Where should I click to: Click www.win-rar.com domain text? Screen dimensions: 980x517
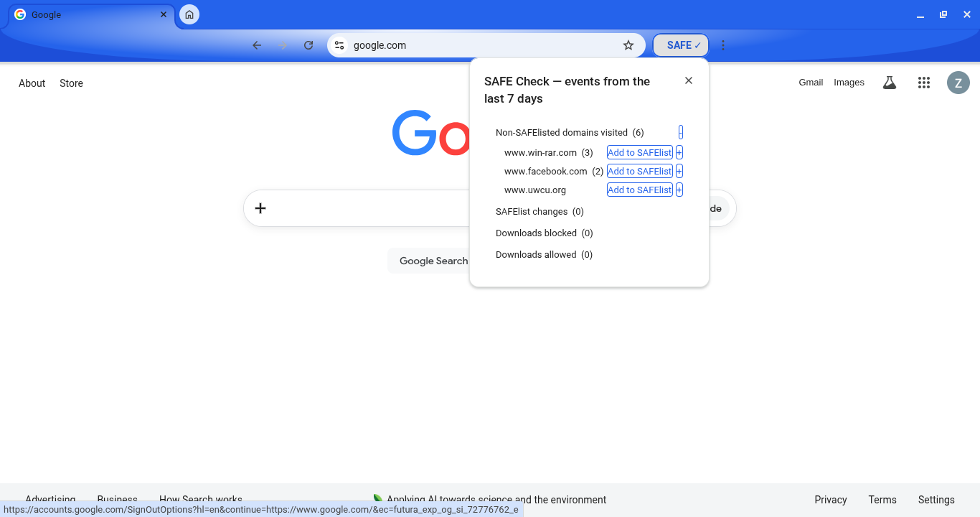click(540, 152)
